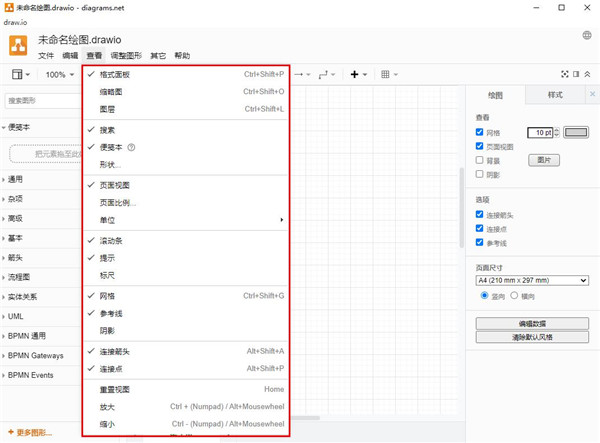Expand the 通用 shape category
The image size is (600, 443).
point(40,179)
